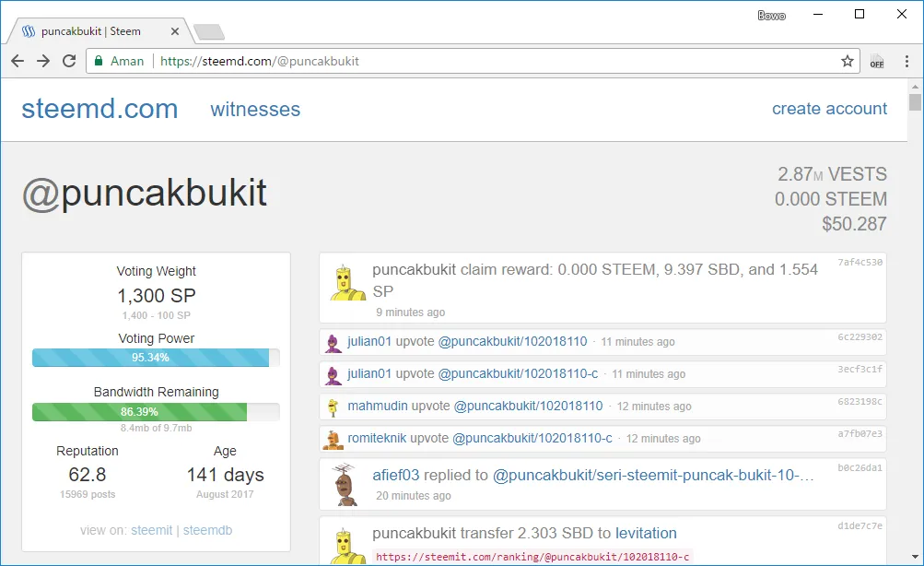This screenshot has width=924, height=566.
Task: Click the scrollbar down arrow
Action: point(915,557)
